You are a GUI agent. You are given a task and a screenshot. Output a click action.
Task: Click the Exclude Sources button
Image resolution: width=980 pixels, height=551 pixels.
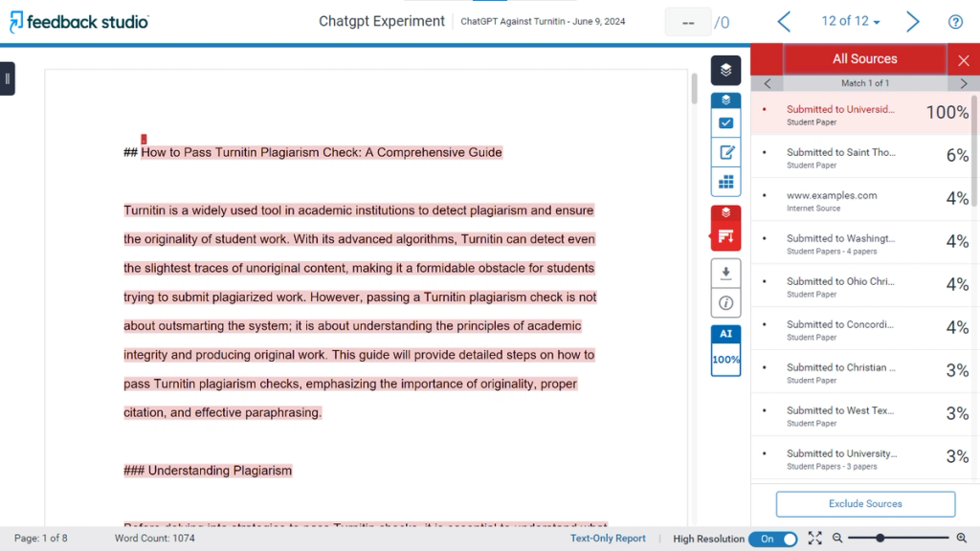[864, 503]
